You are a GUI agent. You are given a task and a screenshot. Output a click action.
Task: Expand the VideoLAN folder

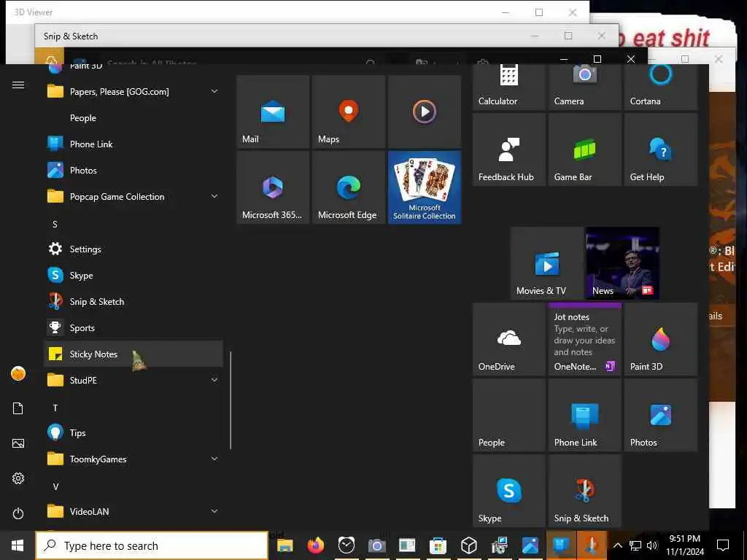tap(133, 511)
